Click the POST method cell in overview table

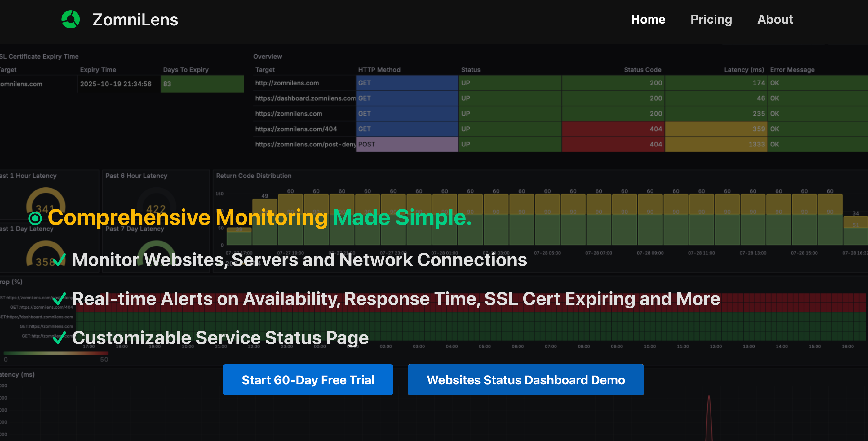click(407, 144)
